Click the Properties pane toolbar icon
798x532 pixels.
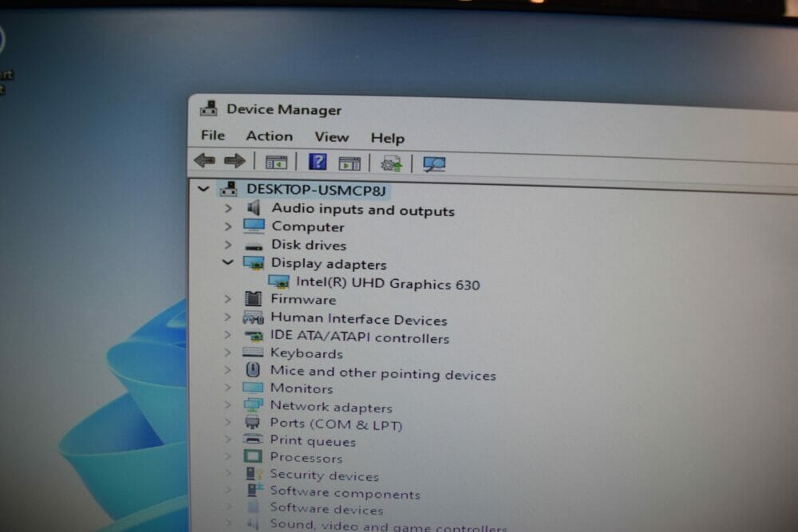point(350,164)
